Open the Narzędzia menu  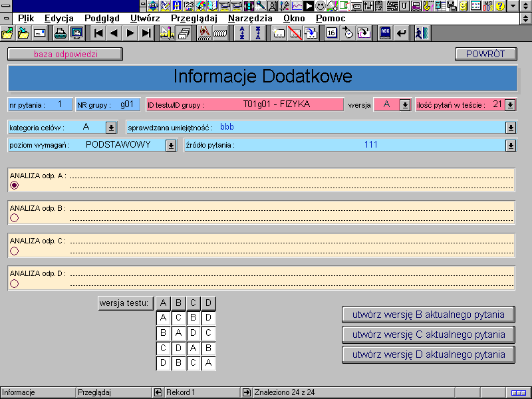[x=250, y=18]
